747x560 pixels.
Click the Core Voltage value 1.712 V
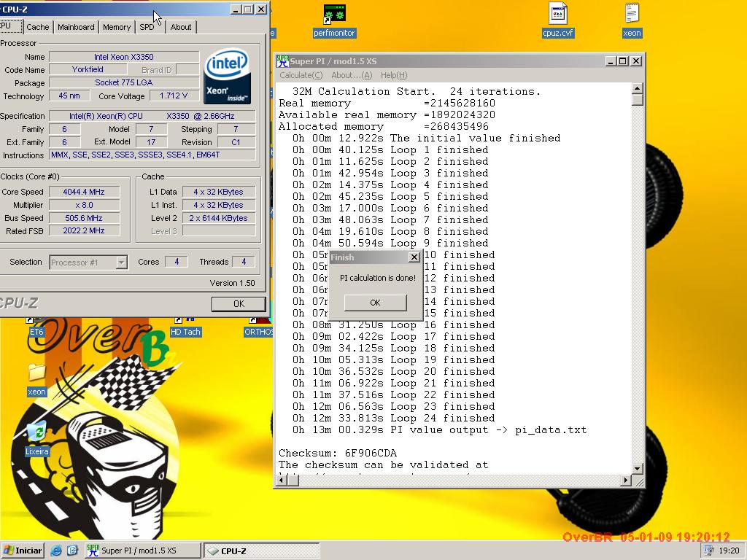(x=174, y=96)
